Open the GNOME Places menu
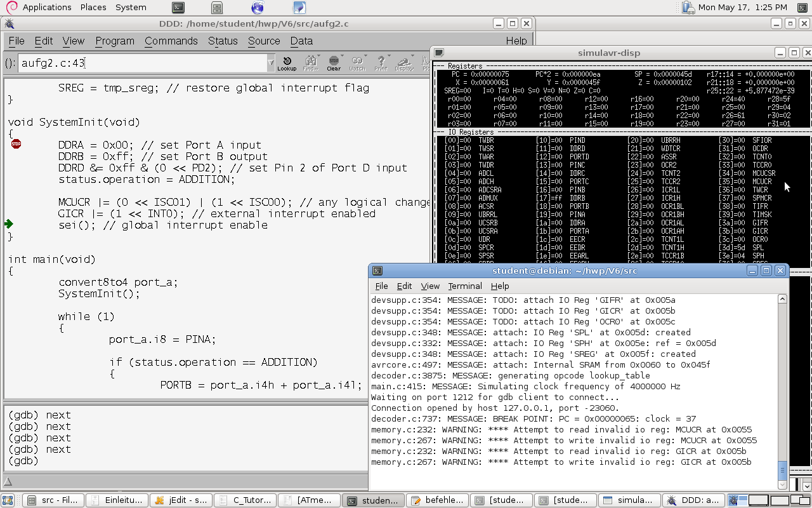812x508 pixels. tap(93, 8)
